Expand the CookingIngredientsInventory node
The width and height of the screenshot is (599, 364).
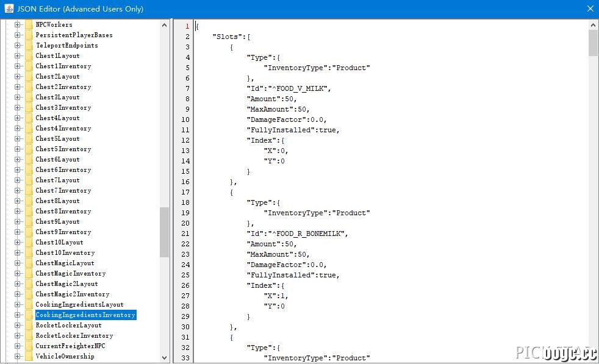click(x=17, y=315)
